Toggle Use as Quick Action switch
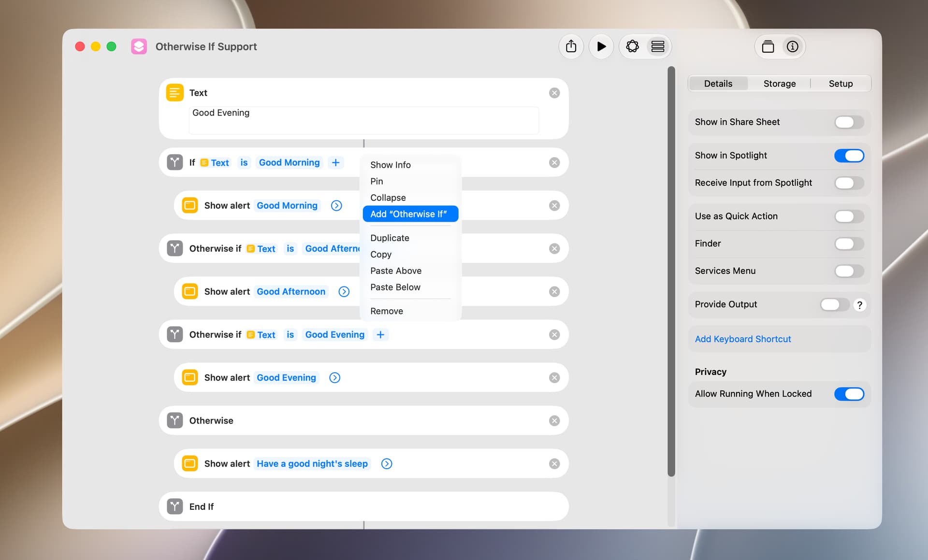928x560 pixels. 849,216
